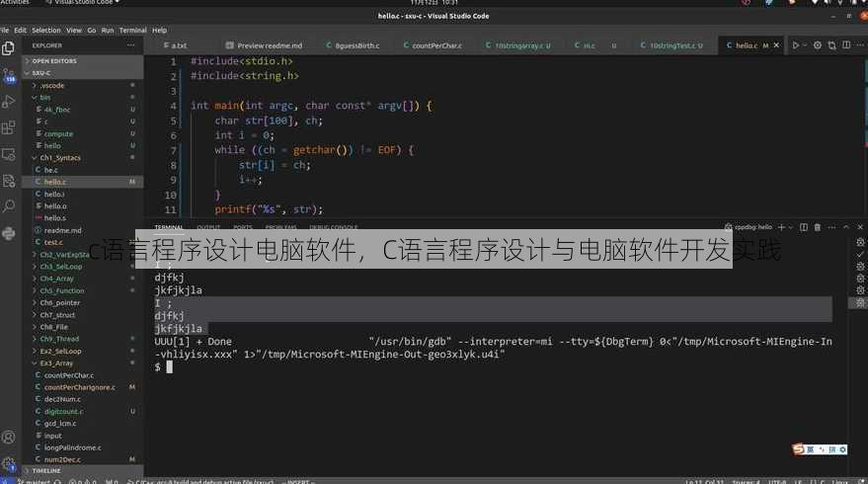Kill the terminal with the trash icon
The height and width of the screenshot is (484, 868).
coord(817,227)
